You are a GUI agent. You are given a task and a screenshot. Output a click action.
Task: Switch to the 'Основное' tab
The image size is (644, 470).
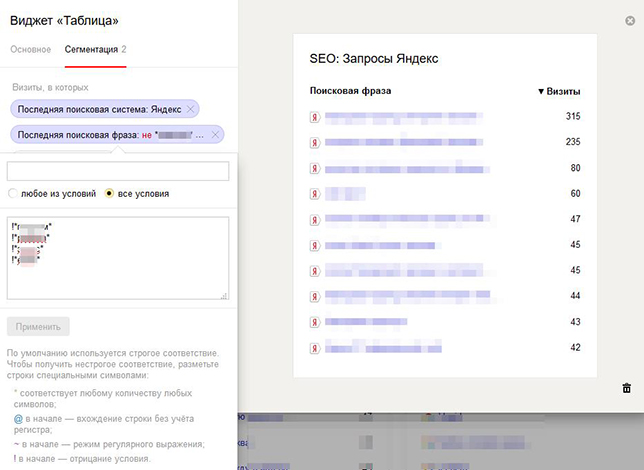click(30, 49)
